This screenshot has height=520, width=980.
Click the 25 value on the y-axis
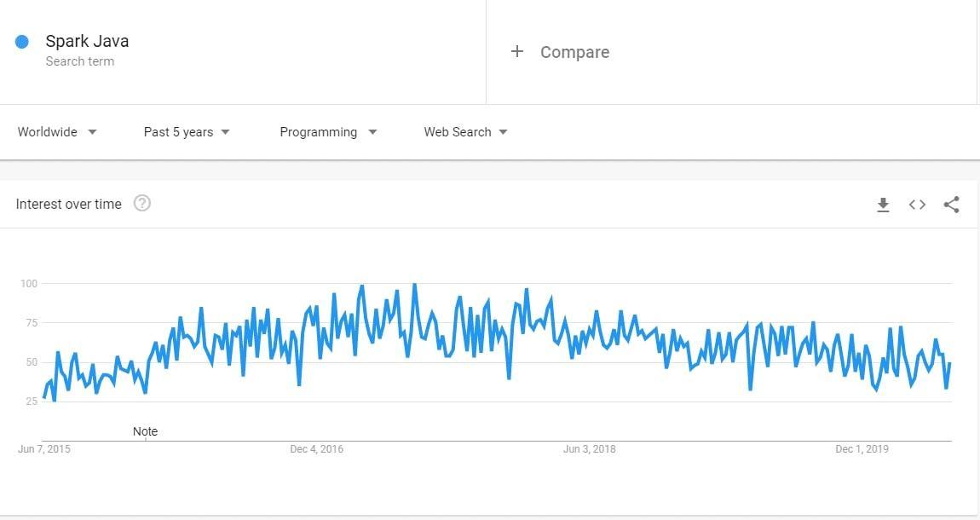click(x=31, y=402)
